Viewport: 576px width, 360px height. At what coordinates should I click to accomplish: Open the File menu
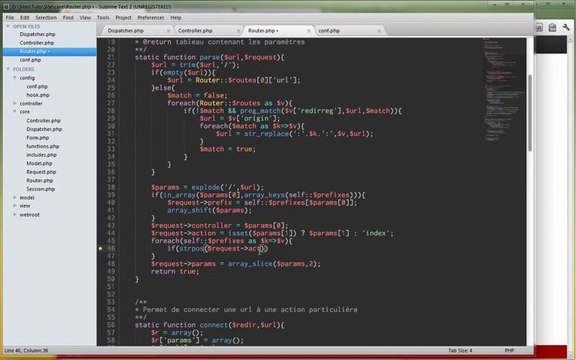point(10,18)
